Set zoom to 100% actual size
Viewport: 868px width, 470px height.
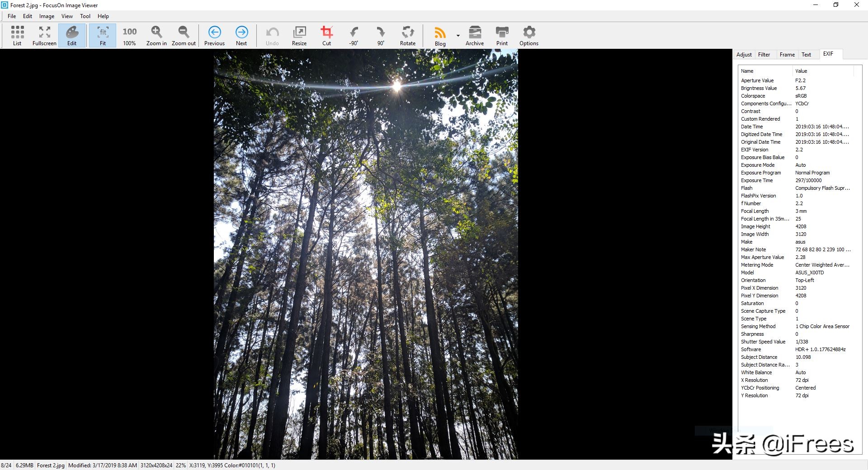pos(129,35)
